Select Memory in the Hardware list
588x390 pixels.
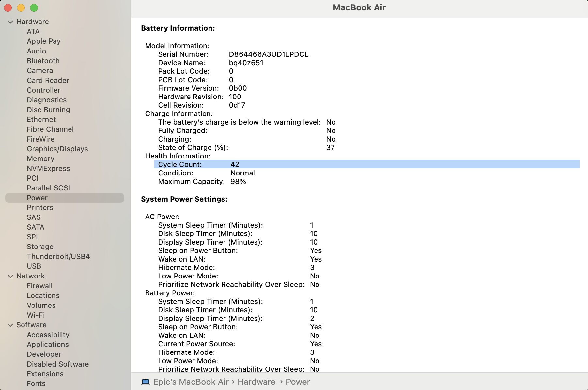pos(40,159)
